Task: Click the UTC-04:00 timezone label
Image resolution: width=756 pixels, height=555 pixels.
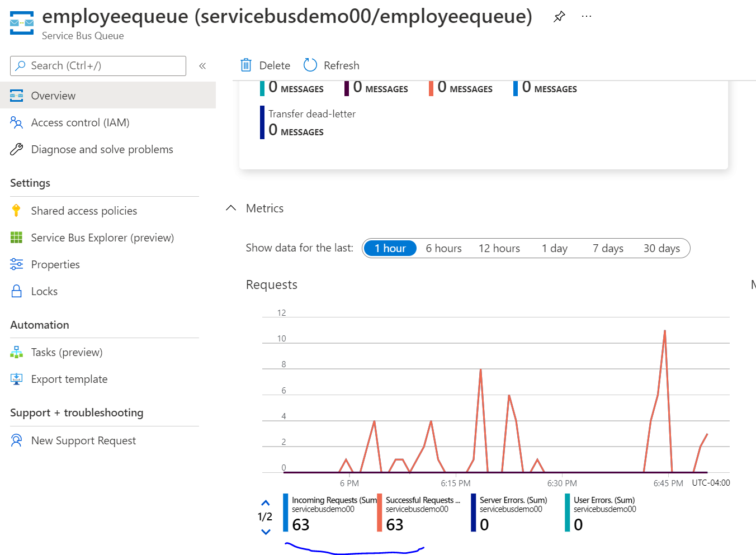Action: point(711,483)
